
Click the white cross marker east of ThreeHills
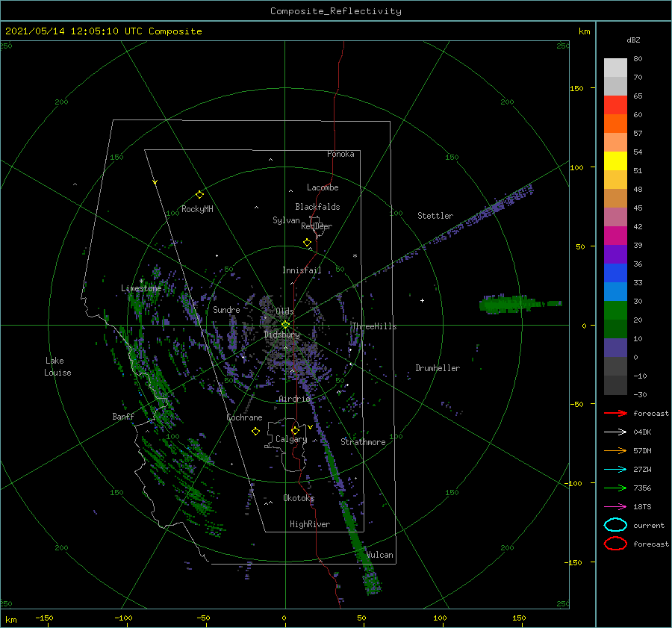422,300
